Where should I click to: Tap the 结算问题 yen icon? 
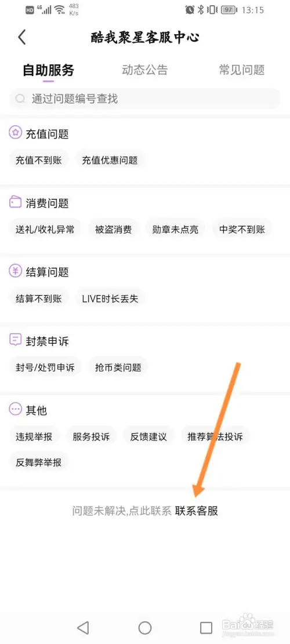15,271
